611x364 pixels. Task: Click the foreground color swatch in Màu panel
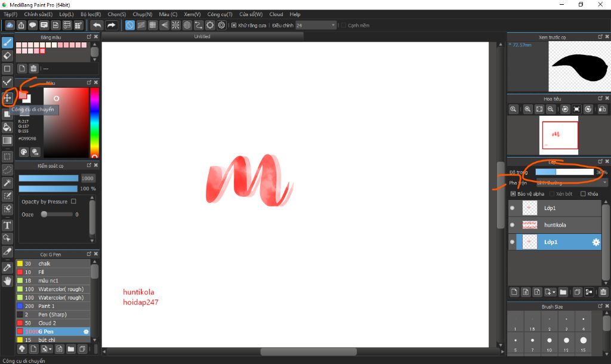click(23, 95)
